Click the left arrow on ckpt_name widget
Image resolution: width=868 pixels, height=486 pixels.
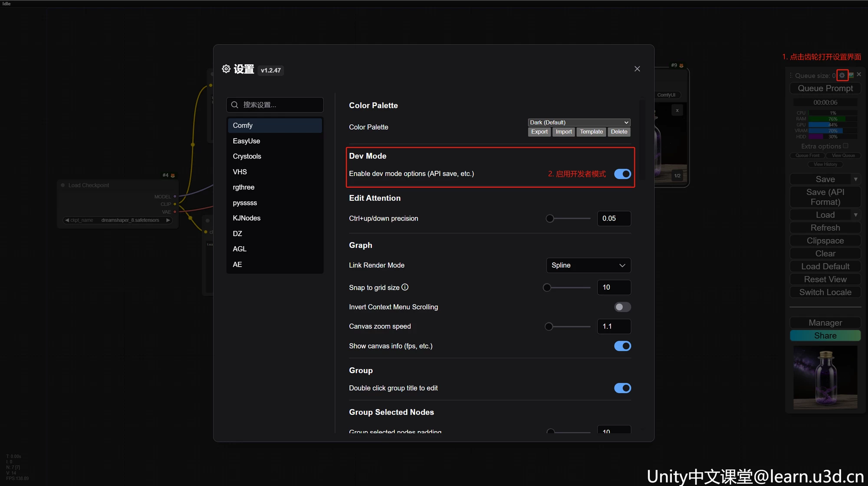pyautogui.click(x=67, y=220)
